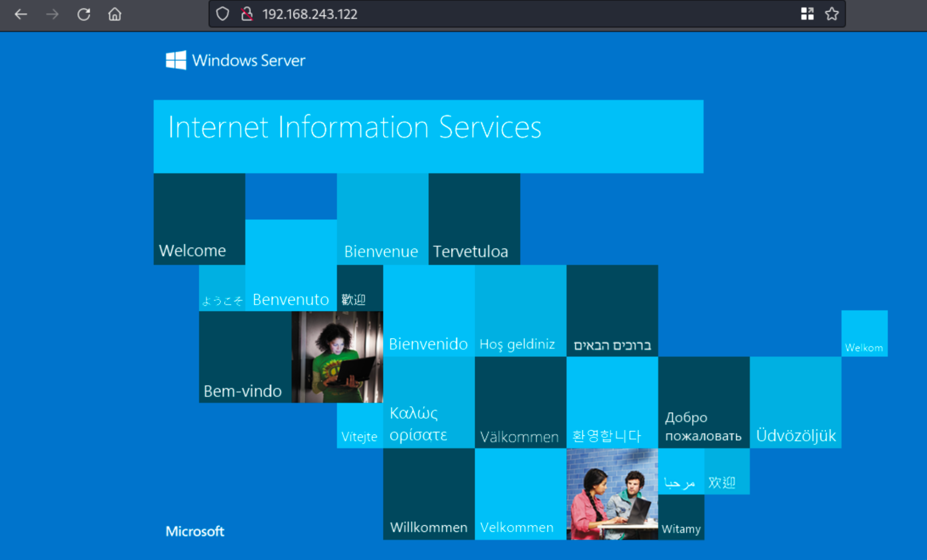
Task: Click the woman holding laptop photo
Action: [337, 357]
